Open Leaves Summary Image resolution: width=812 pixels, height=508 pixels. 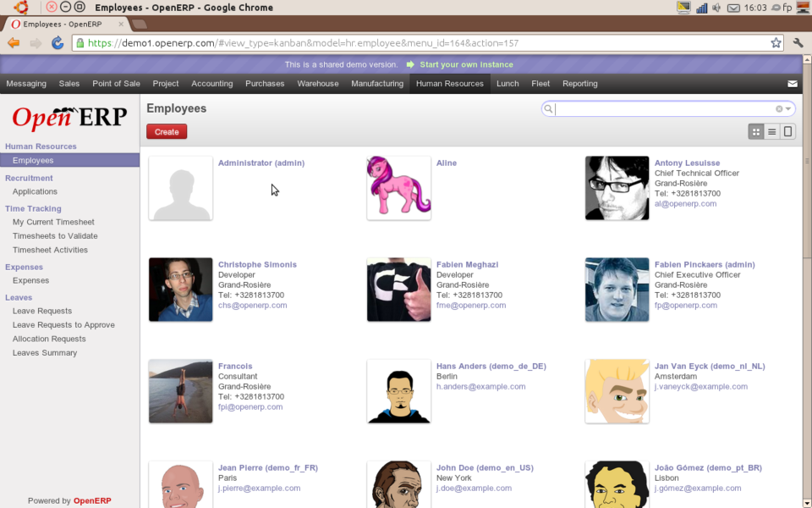[x=45, y=353]
